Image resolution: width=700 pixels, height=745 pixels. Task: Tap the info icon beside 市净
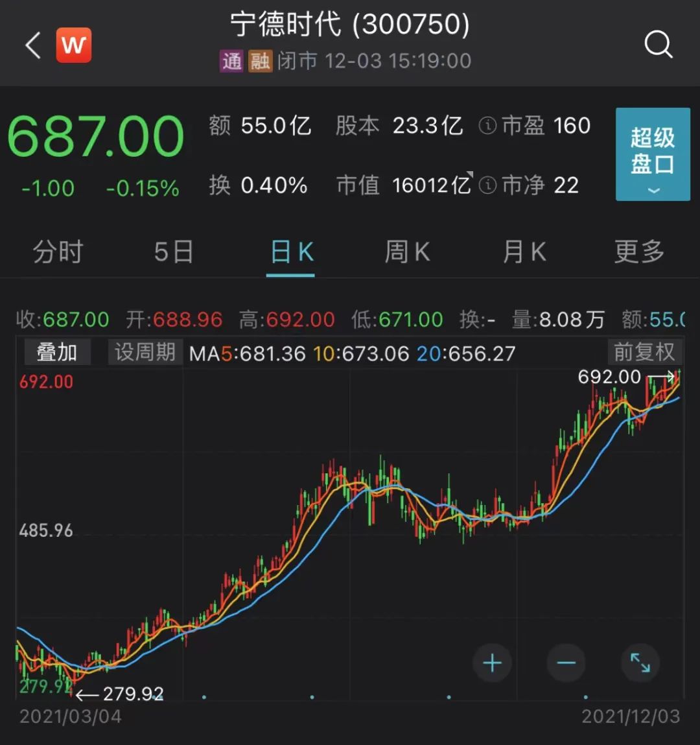click(487, 186)
